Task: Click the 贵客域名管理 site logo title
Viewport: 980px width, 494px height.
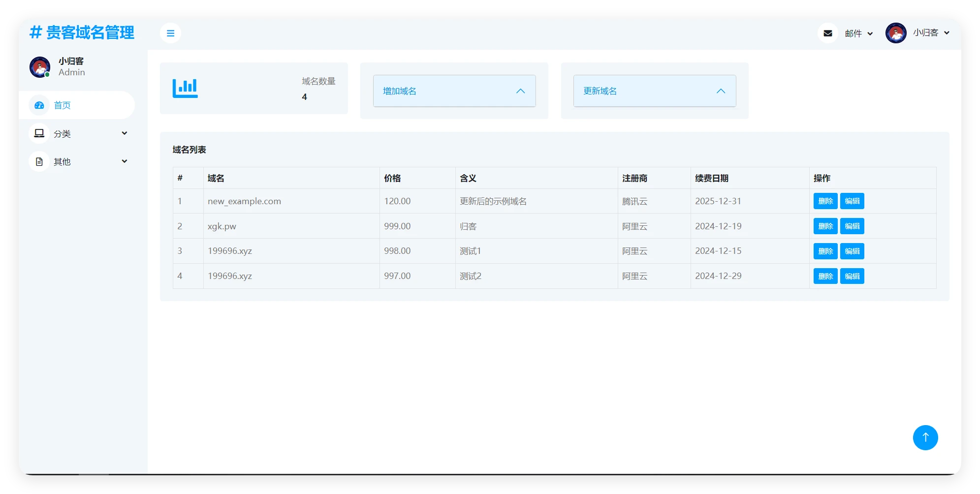Action: 82,32
